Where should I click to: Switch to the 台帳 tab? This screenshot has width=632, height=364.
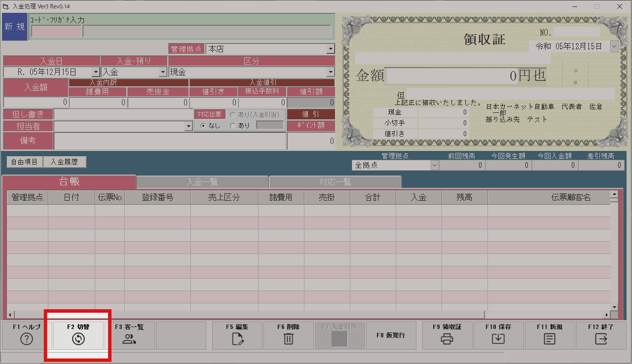pyautogui.click(x=69, y=182)
